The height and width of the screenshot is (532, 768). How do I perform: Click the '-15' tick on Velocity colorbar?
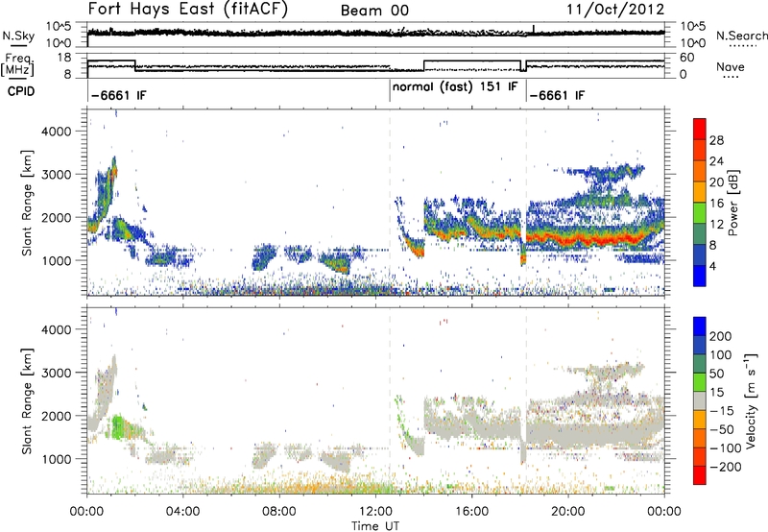click(x=721, y=411)
